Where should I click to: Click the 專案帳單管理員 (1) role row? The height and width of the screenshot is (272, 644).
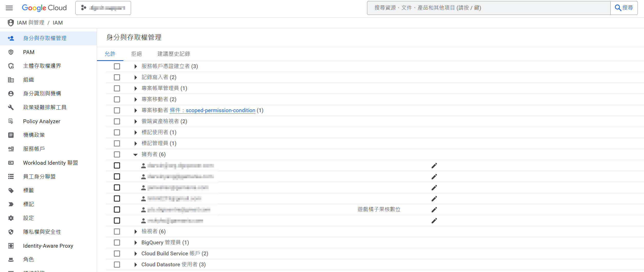tap(375, 88)
